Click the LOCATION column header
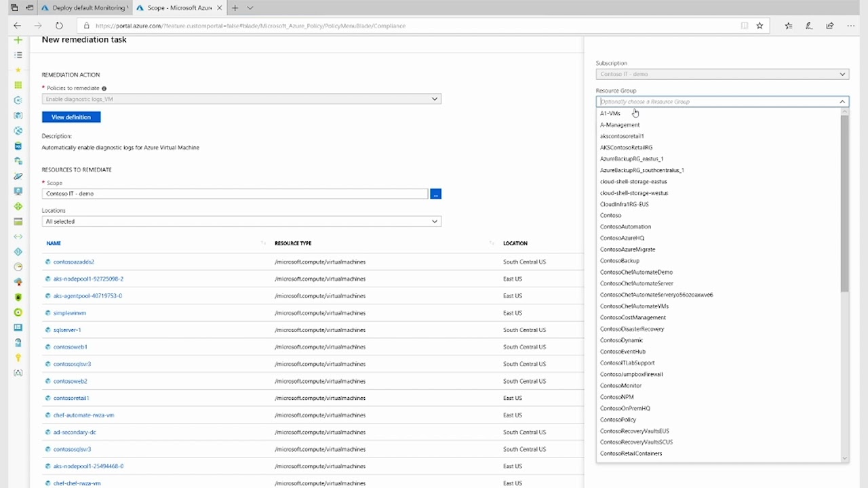The image size is (868, 488). (515, 243)
